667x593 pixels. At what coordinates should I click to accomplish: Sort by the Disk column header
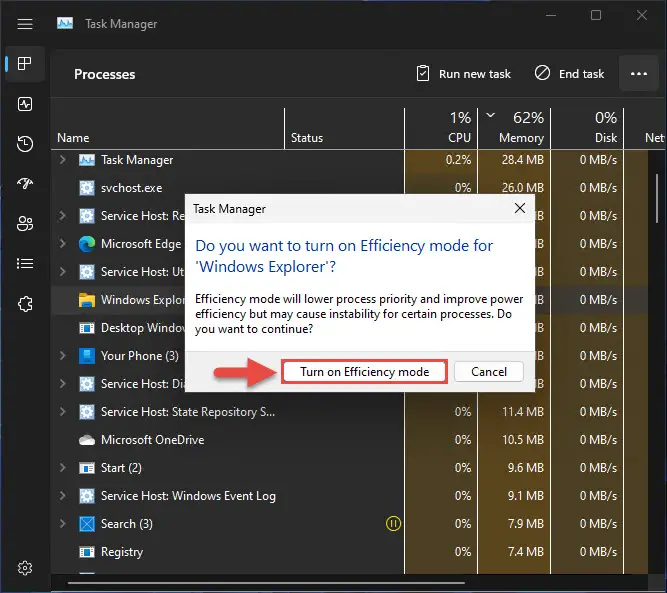click(587, 128)
